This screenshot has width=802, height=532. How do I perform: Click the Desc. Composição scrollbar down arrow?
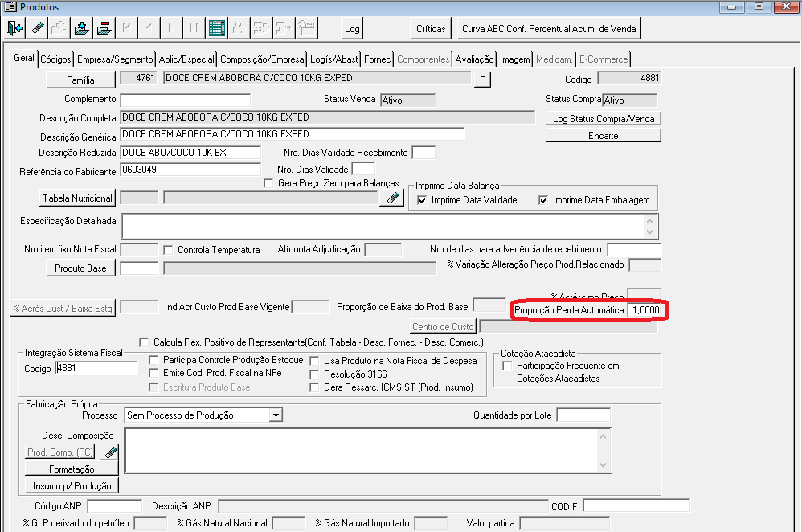click(x=603, y=465)
